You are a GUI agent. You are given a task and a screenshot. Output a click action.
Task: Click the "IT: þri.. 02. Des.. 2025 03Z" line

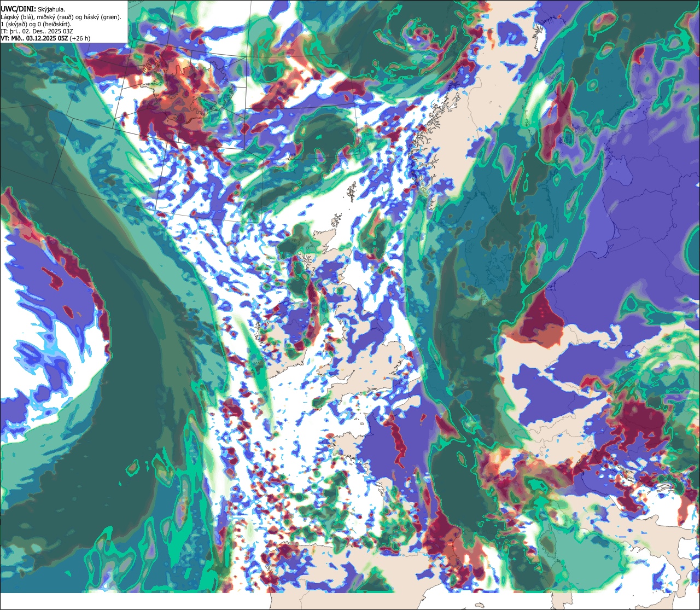coord(37,32)
